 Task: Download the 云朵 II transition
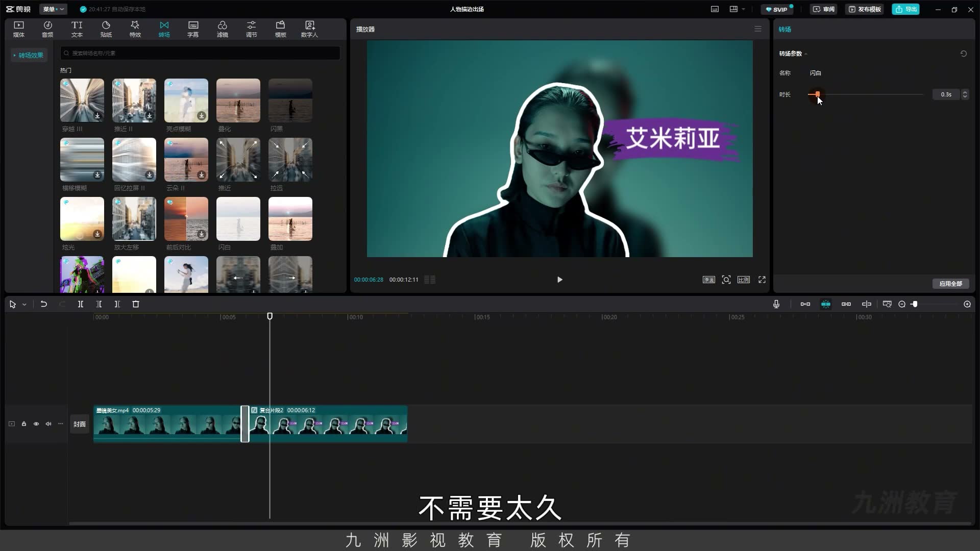202,175
